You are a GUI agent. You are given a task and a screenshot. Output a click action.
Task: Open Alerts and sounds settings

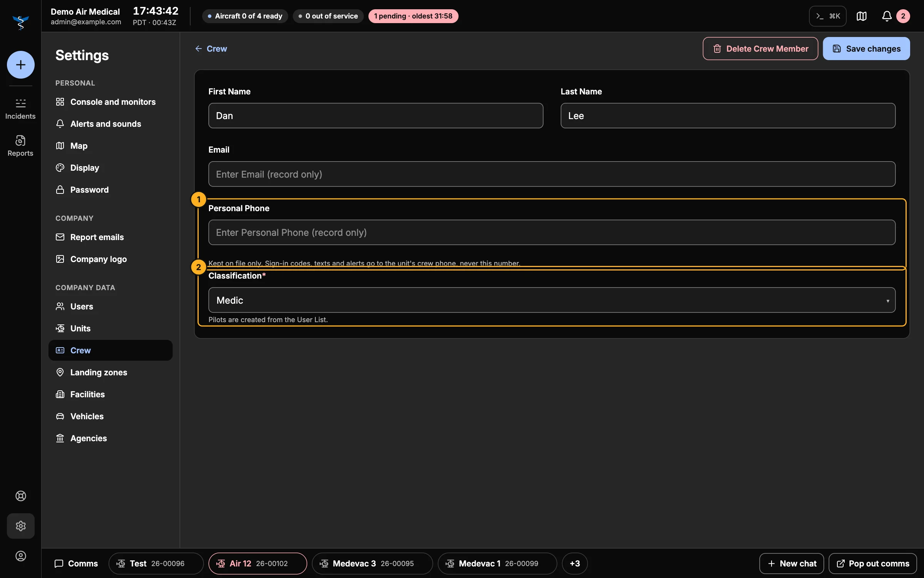coord(110,124)
